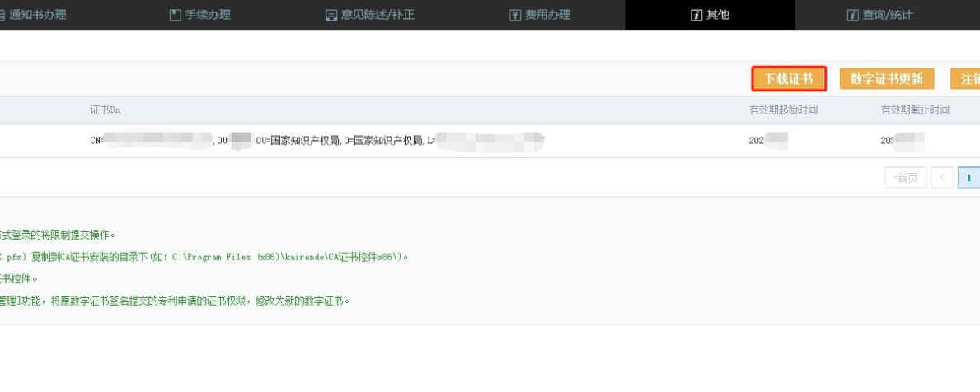Click the 查询/统计 info icon

pyautogui.click(x=852, y=15)
